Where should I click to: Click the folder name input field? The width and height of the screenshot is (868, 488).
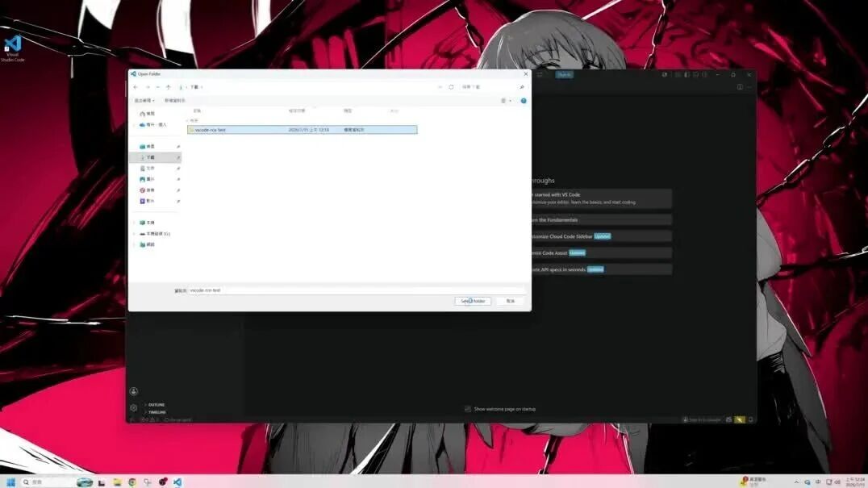coord(356,290)
